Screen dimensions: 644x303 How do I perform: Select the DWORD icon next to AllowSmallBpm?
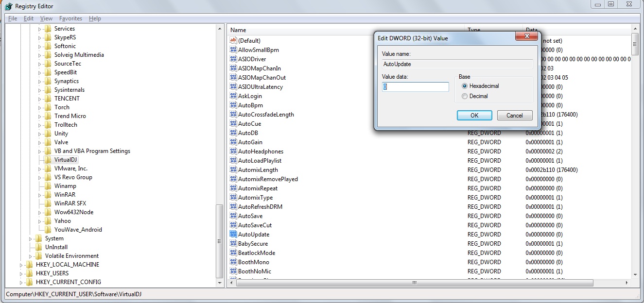[x=234, y=50]
